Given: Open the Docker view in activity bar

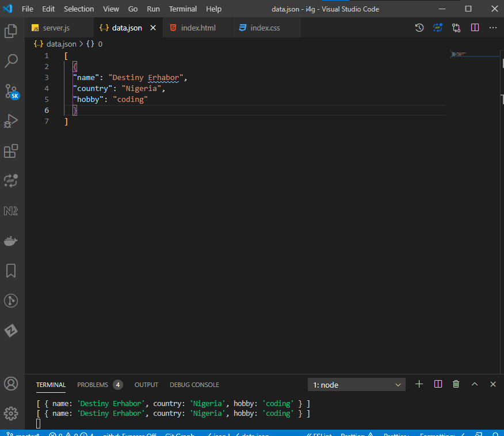Looking at the screenshot, I should click(x=11, y=241).
